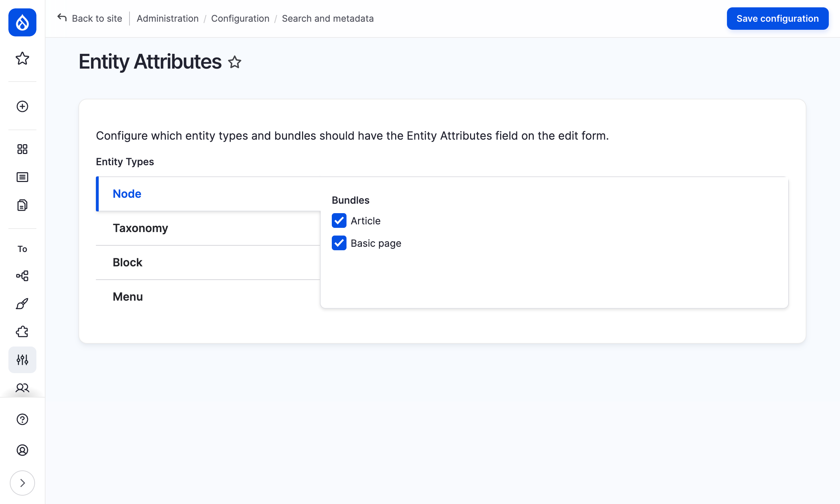This screenshot has height=504, width=840.
Task: Open the Content list icon in sidebar
Action: coord(22,177)
